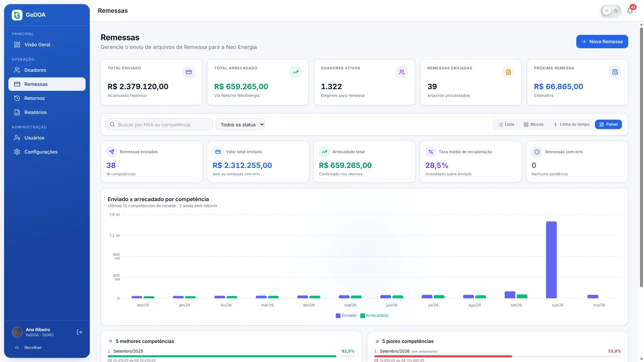Click the notification bell icon
The height and width of the screenshot is (362, 644).
click(630, 11)
